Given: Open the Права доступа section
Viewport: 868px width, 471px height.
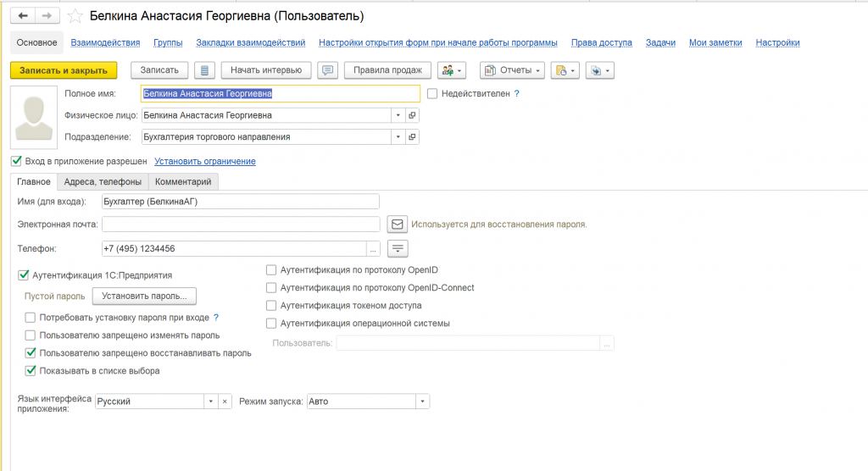Looking at the screenshot, I should 601,42.
